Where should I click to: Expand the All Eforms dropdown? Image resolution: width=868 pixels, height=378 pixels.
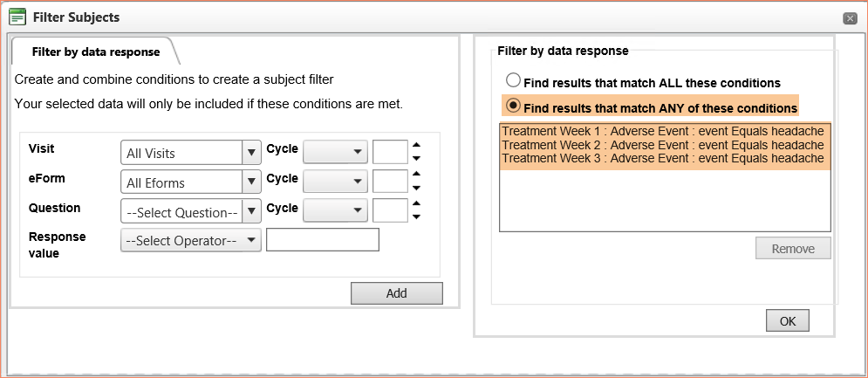tap(190, 182)
